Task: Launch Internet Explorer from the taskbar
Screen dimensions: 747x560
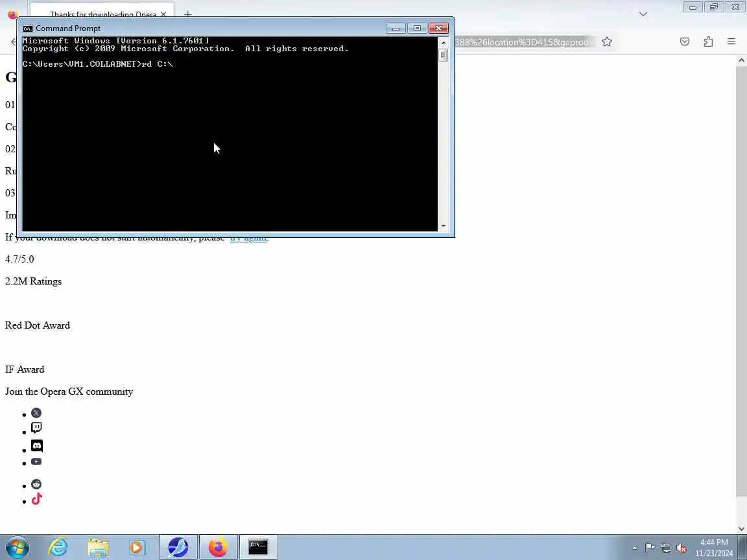Action: coord(58,547)
